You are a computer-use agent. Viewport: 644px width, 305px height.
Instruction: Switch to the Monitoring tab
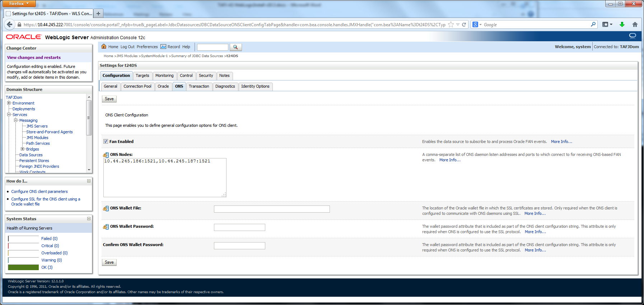tap(164, 75)
